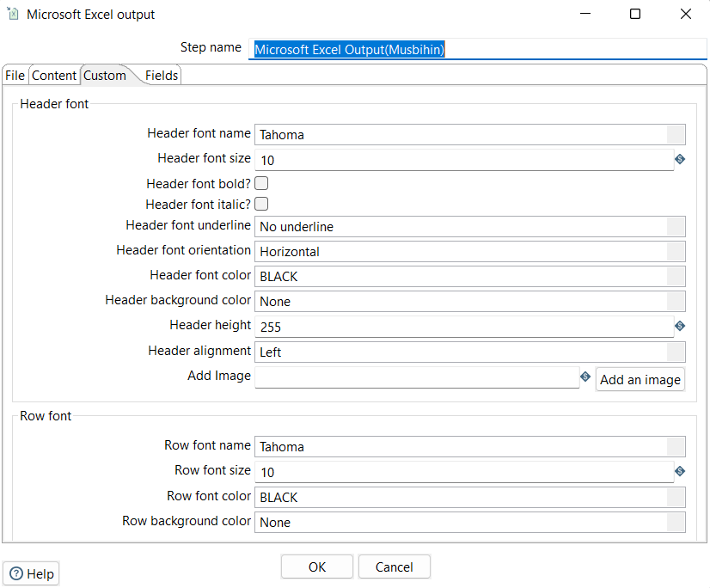
Task: Open the Header alignment dropdown
Action: [470, 352]
